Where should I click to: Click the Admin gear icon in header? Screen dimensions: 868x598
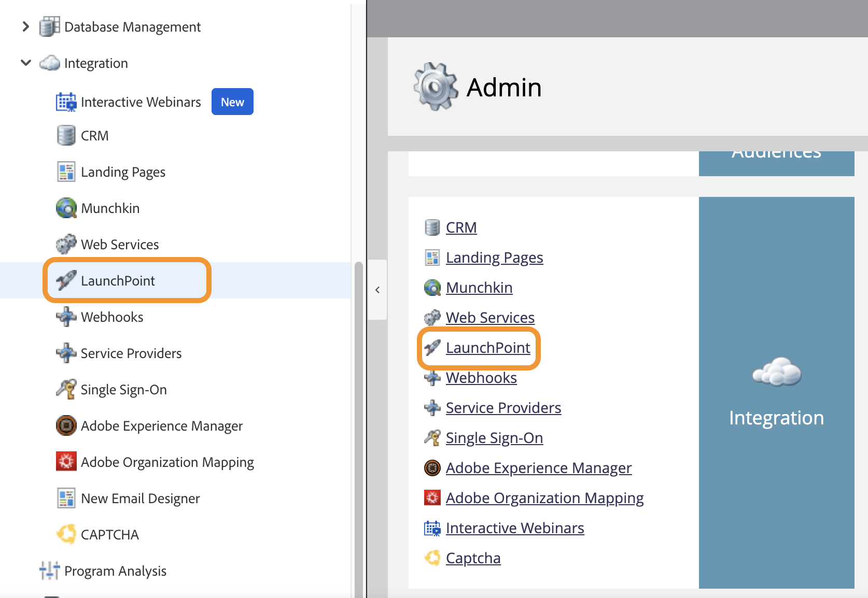pos(436,87)
